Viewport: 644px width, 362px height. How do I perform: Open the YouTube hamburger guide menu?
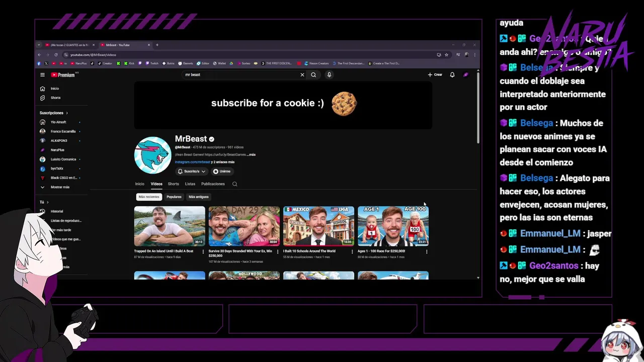42,75
